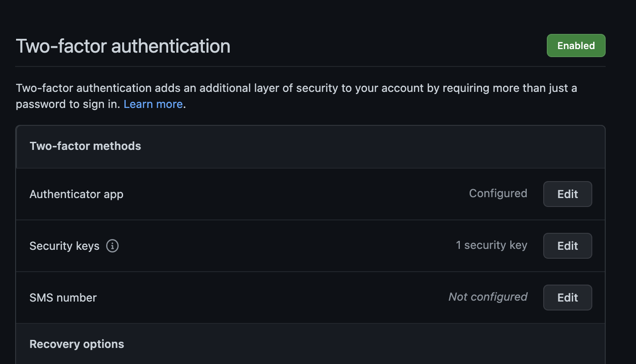Screen dimensions: 636x364
Task: Click the empty space right of Recovery options title
Action: point(357,344)
